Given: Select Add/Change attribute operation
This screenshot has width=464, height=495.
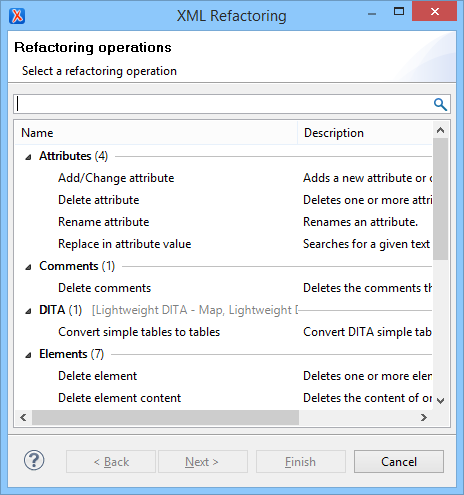Looking at the screenshot, I should click(x=116, y=178).
